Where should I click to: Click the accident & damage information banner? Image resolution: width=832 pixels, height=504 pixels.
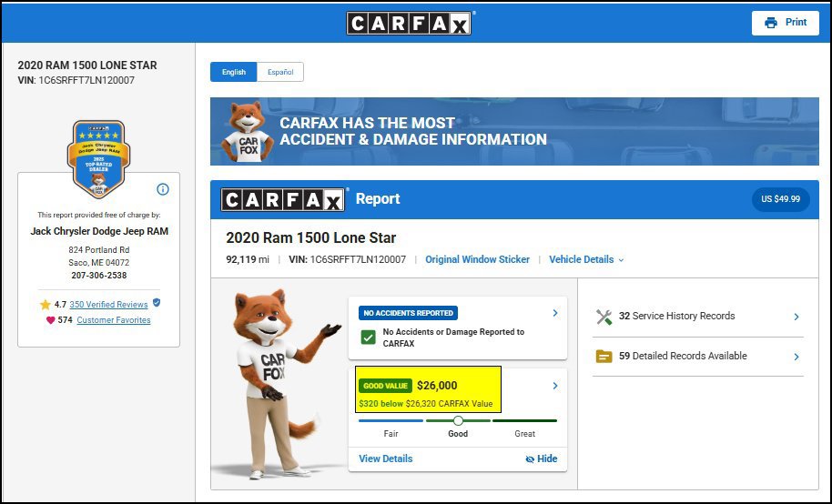[514, 132]
